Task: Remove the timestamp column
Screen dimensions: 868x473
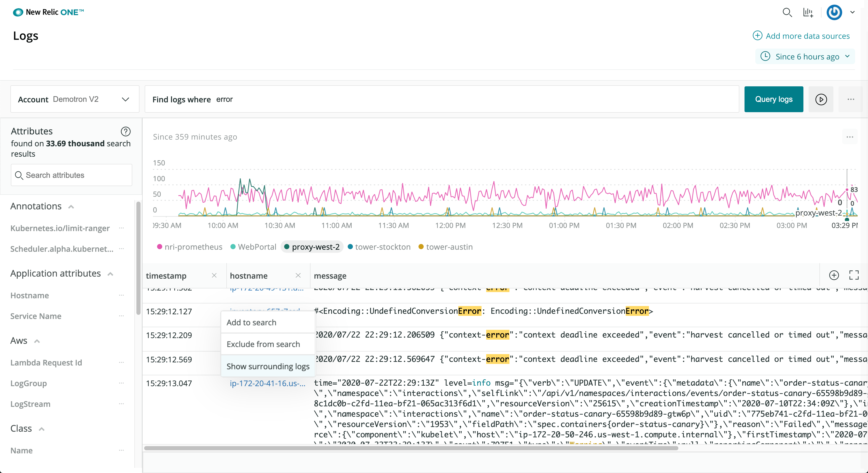Action: pyautogui.click(x=214, y=276)
